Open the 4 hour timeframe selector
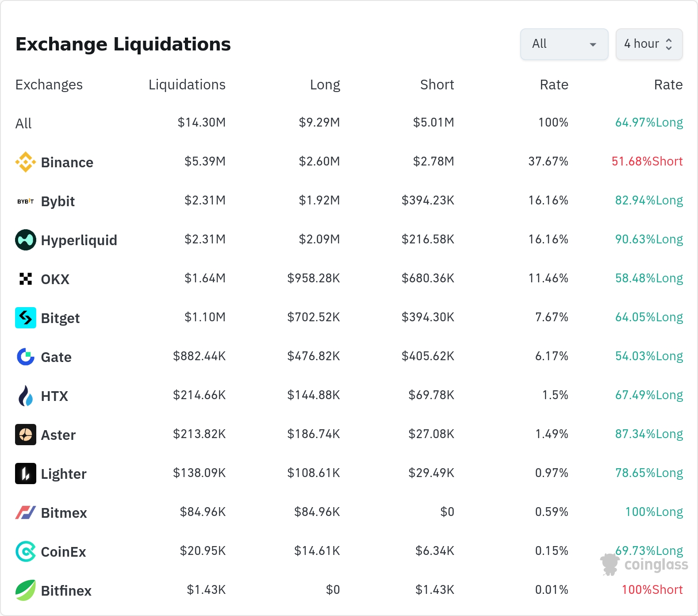The image size is (698, 616). tap(649, 44)
